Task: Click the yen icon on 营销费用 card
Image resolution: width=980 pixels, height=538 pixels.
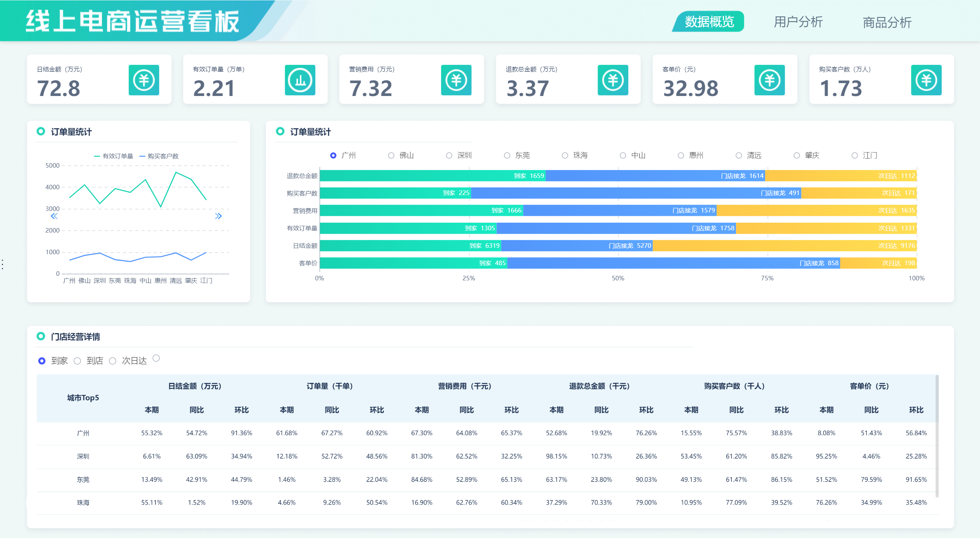Action: [x=456, y=80]
